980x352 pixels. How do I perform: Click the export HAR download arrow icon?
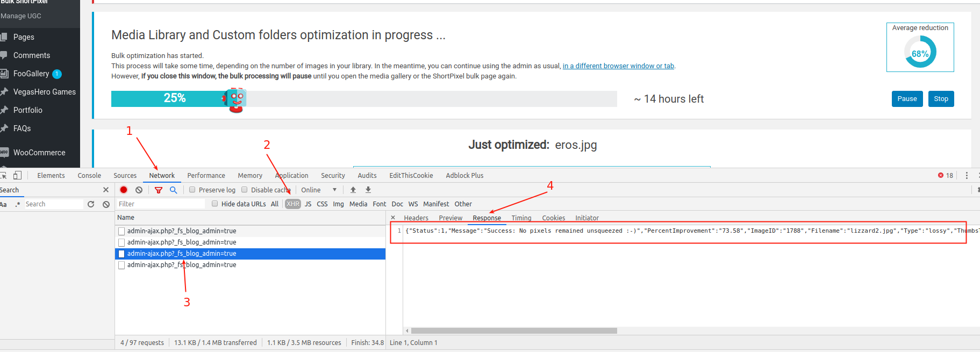tap(368, 190)
